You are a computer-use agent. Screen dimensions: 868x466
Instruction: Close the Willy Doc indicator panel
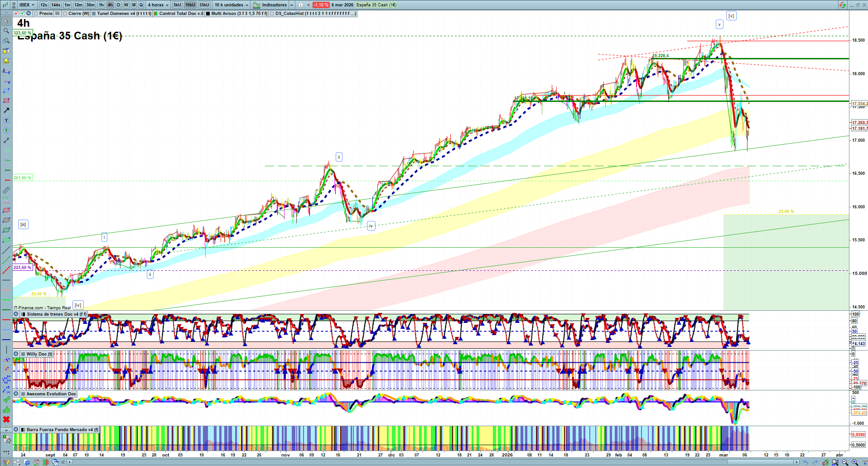pos(16,354)
